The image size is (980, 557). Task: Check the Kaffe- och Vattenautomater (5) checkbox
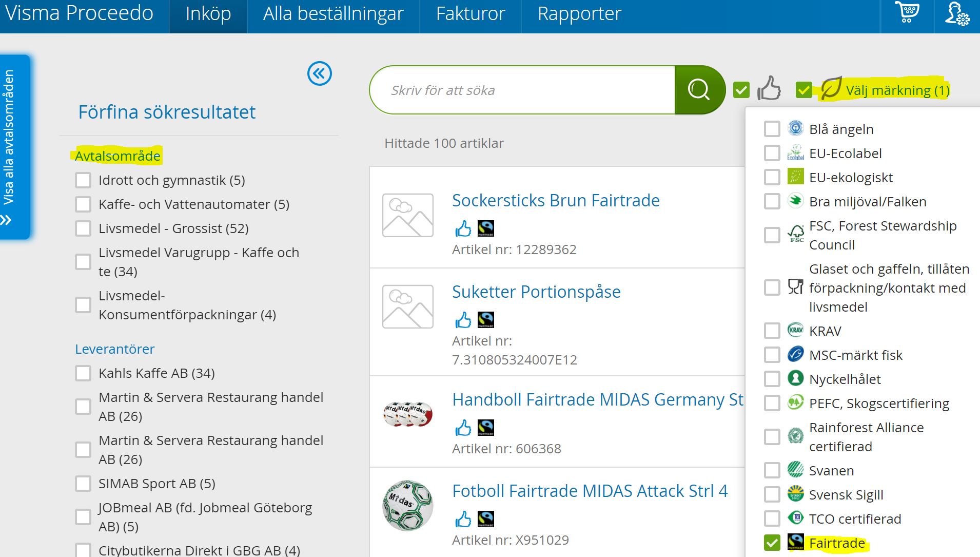click(83, 204)
